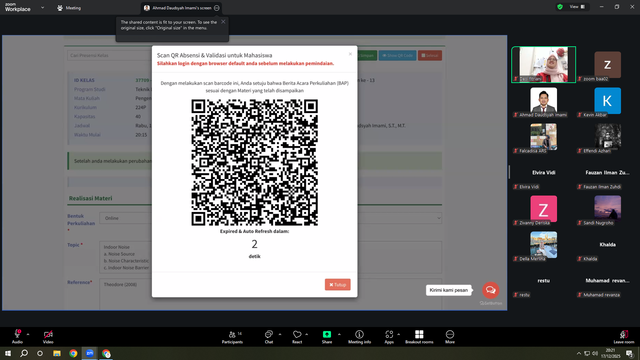Image resolution: width=640 pixels, height=360 pixels.
Task: Select Effendi Azhari's participant tile
Action: click(x=607, y=137)
